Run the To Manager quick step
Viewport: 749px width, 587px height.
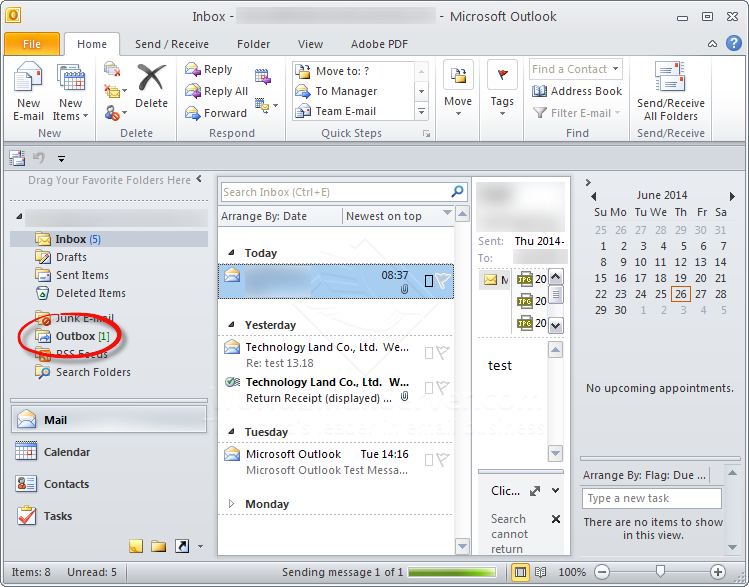353,91
